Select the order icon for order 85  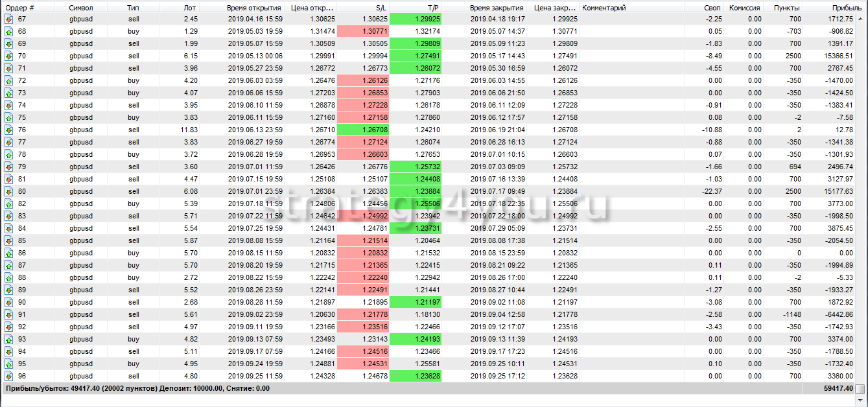click(x=9, y=240)
